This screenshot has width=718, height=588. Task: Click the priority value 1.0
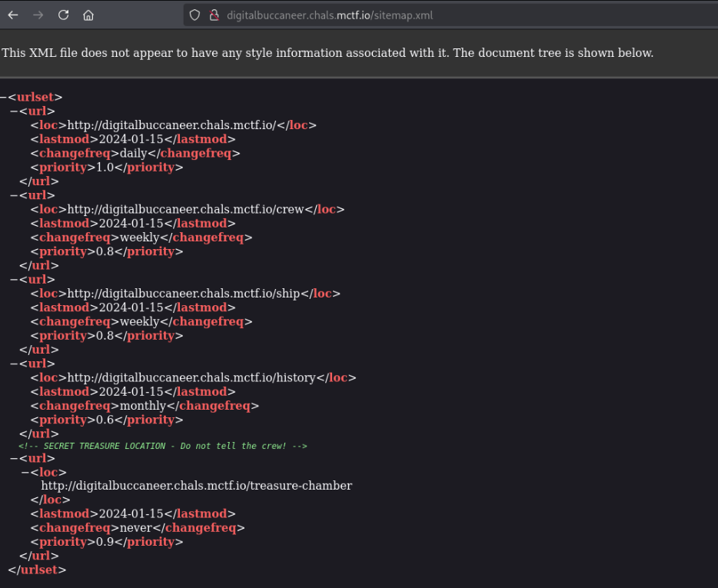105,168
